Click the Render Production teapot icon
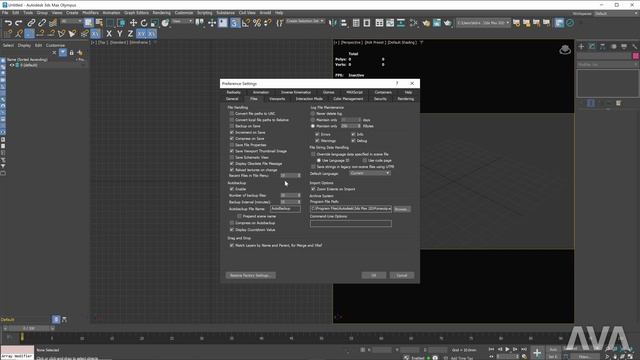Image resolution: width=640 pixels, height=360 pixels. tap(448, 23)
